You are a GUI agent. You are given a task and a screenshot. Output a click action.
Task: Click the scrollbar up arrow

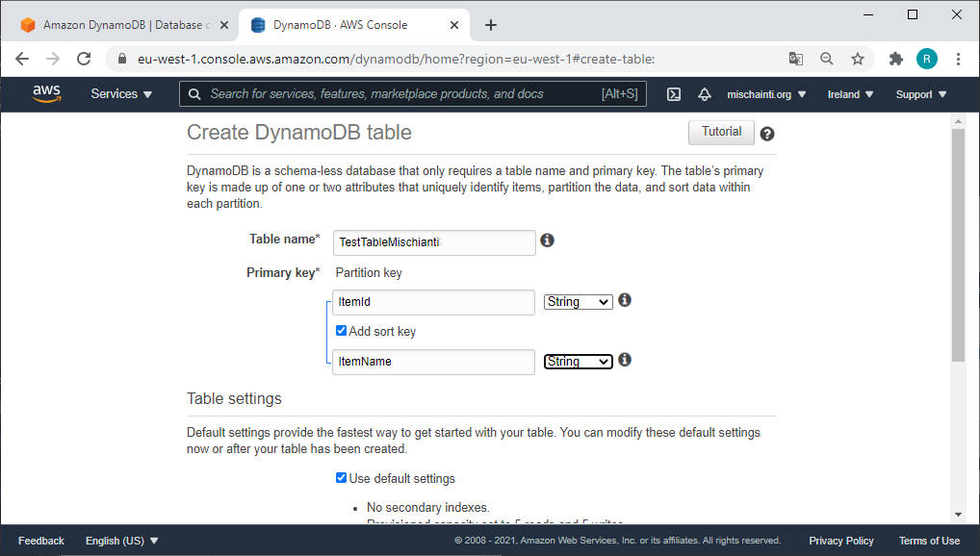click(x=958, y=120)
